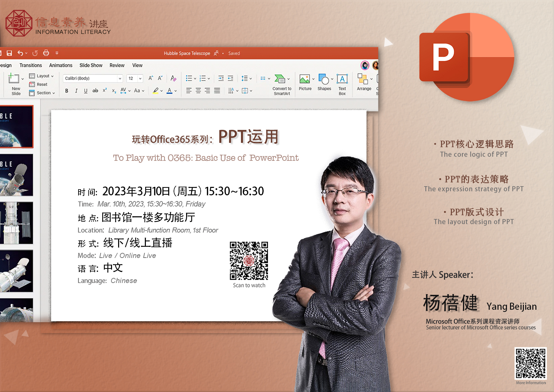554x392 pixels.
Task: Click the Print icon in quick access toolbar
Action: tap(46, 53)
